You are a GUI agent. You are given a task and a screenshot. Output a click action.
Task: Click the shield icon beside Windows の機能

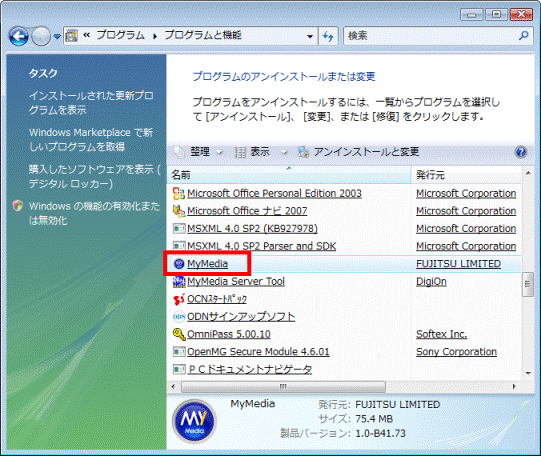coord(18,206)
